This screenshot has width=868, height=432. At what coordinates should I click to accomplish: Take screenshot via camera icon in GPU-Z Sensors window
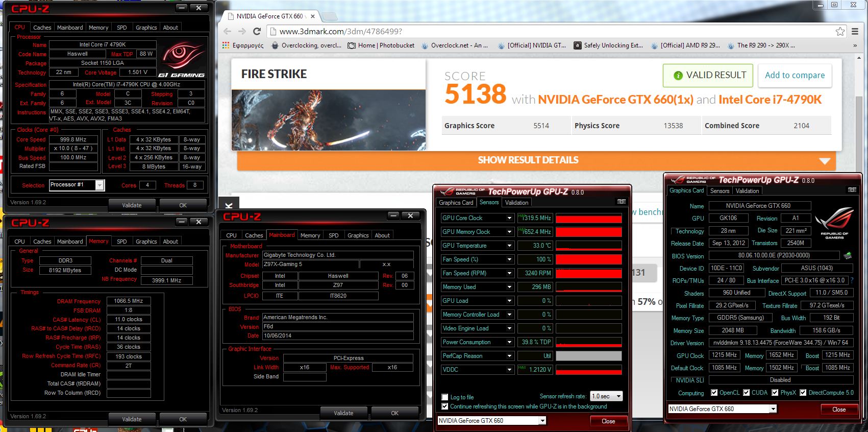(x=621, y=202)
